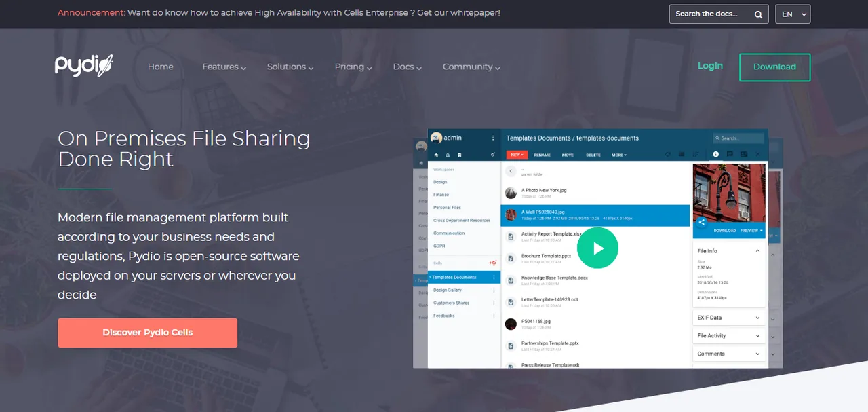Expand the File Activity section
868x412 pixels.
coord(757,336)
